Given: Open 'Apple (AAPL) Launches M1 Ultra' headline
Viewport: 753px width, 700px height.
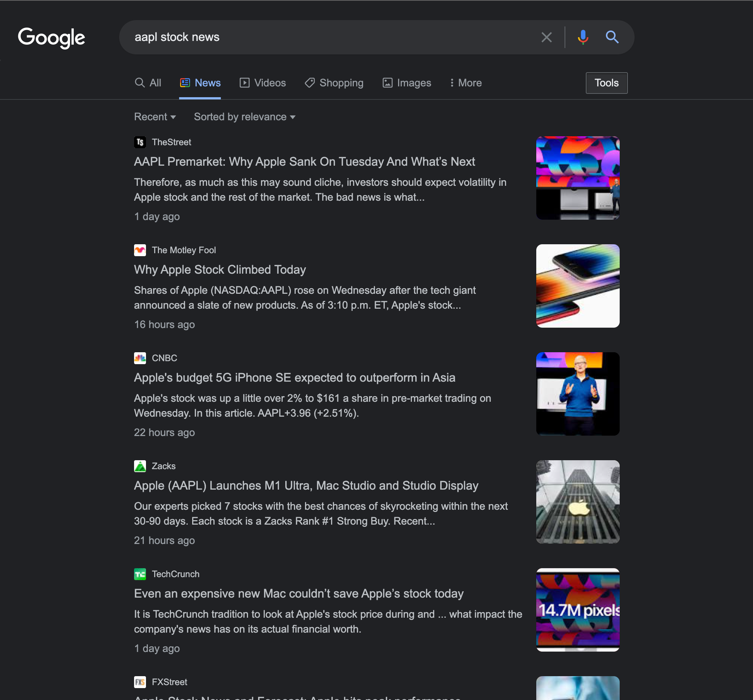Looking at the screenshot, I should coord(306,486).
